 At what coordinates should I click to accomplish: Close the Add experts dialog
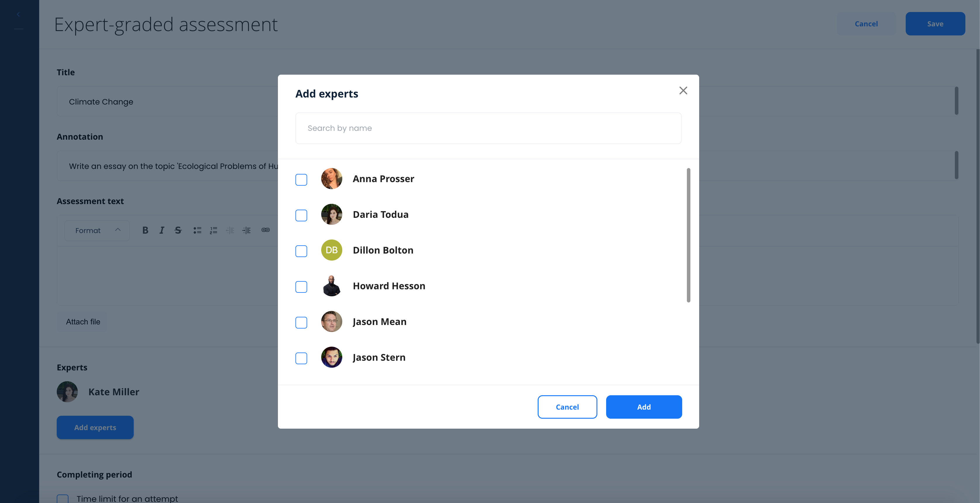(683, 90)
